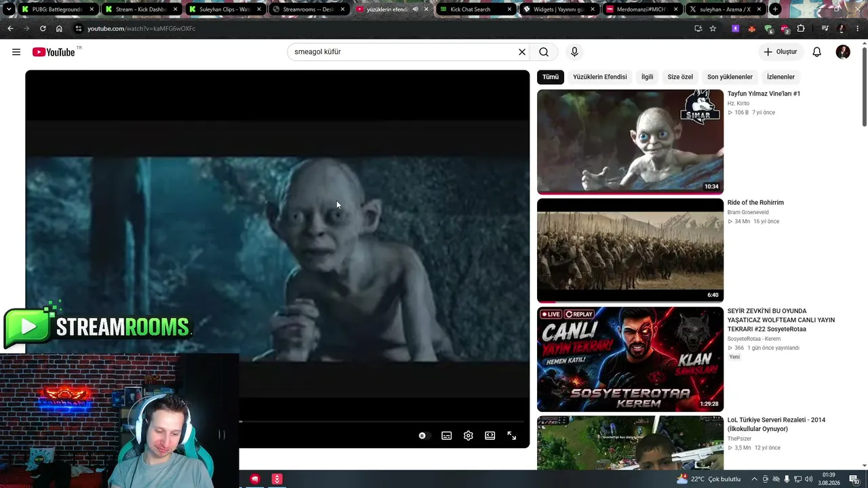
Task: Open YouTube notifications bell
Action: (817, 52)
